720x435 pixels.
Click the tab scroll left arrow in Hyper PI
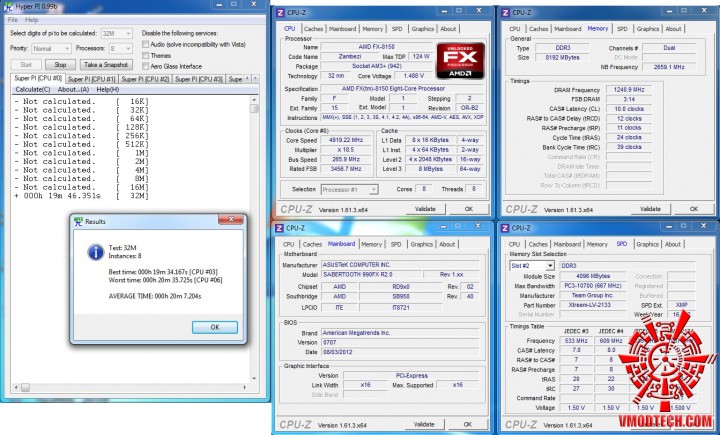click(x=248, y=79)
